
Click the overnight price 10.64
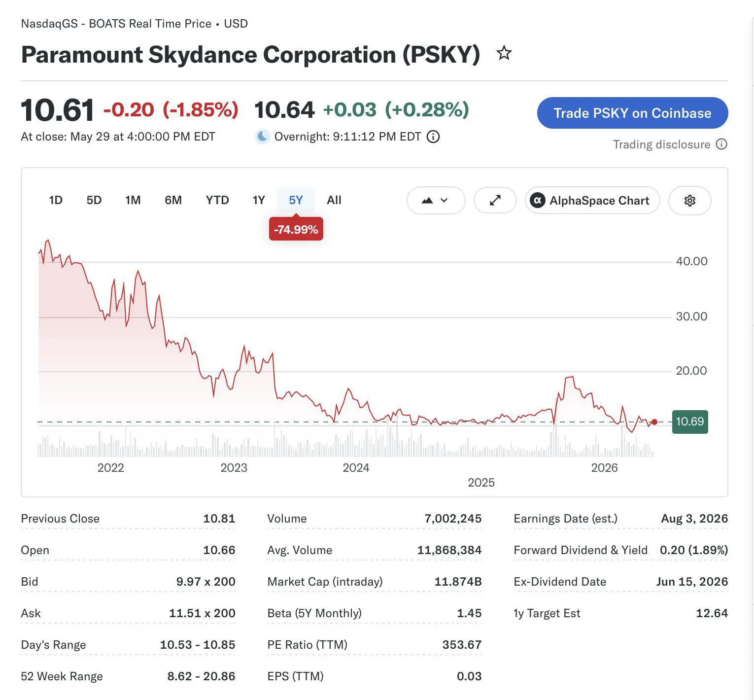click(x=284, y=109)
